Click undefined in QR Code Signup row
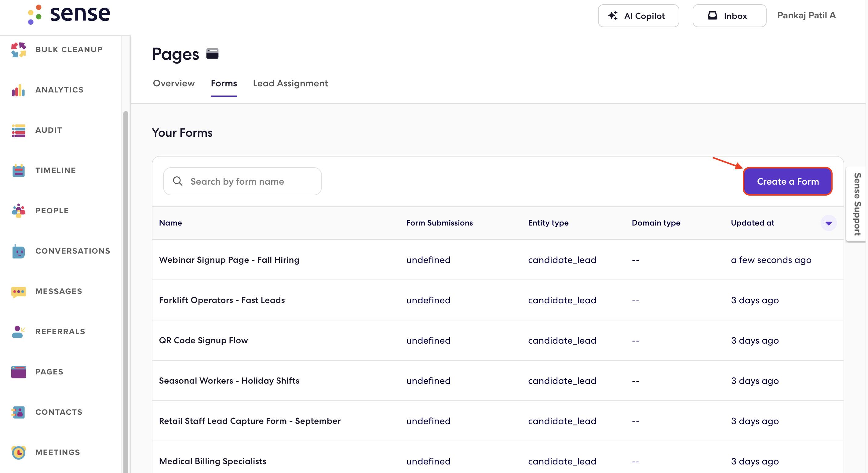Viewport: 868px width, 473px height. tap(428, 340)
